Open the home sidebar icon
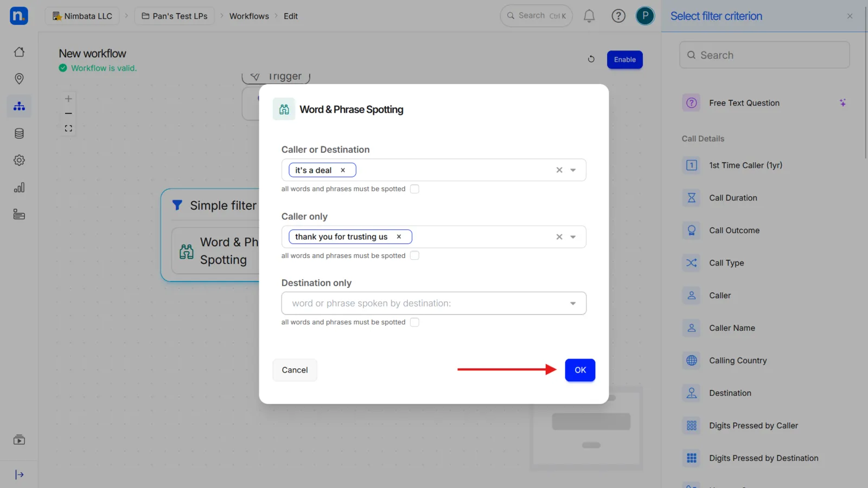Image resolution: width=868 pixels, height=488 pixels. 19,52
